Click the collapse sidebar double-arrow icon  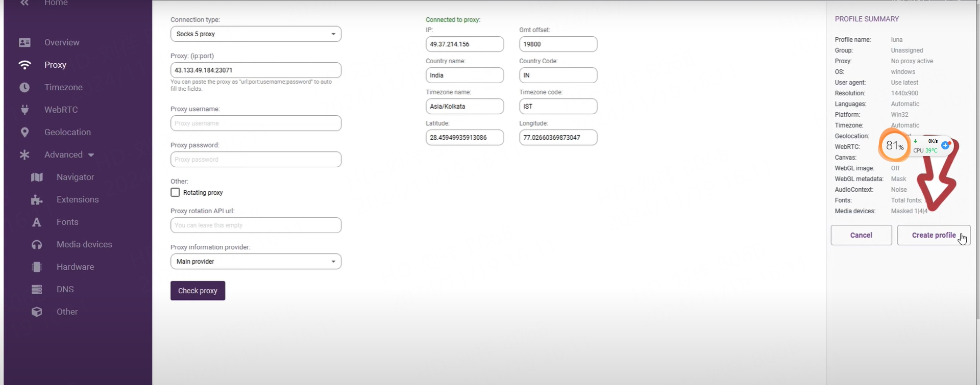point(24,3)
